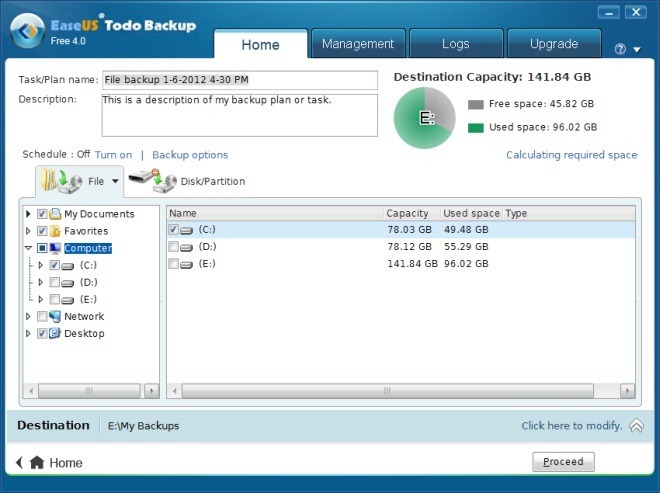Click the gray Free space legend swatch
Image resolution: width=660 pixels, height=493 pixels.
click(x=476, y=104)
